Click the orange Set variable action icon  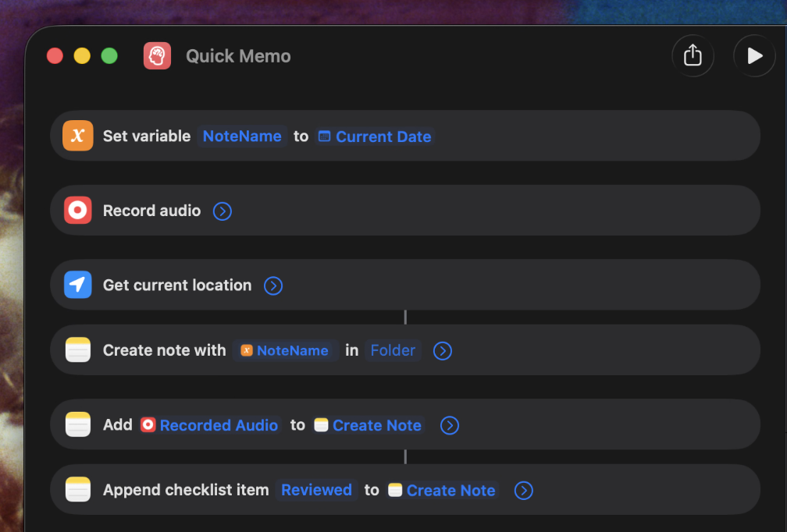78,136
